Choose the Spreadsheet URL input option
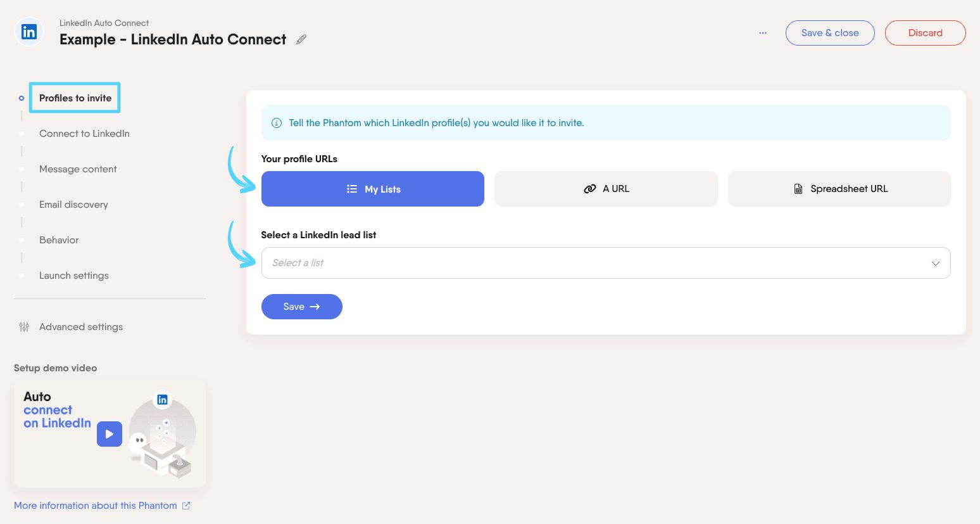 [x=839, y=189]
